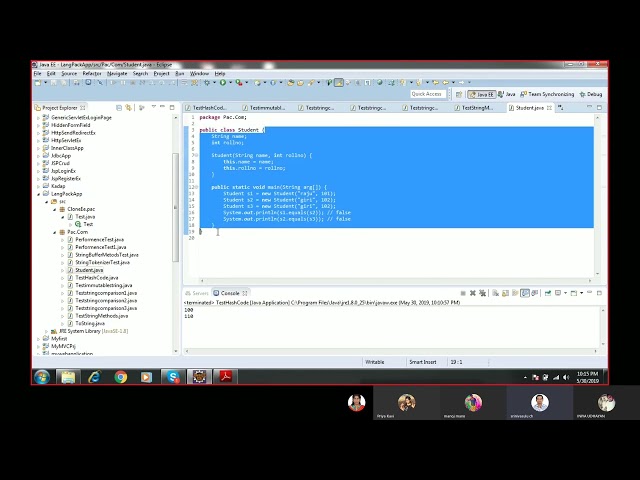This screenshot has height=480, width=640.
Task: Click the Collapse All icon in Project Explorer
Action: 119,108
